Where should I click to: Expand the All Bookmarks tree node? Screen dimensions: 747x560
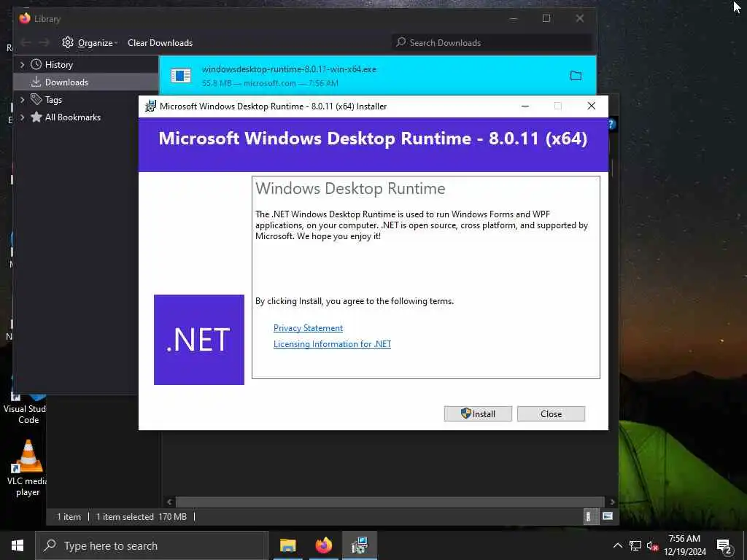(22, 117)
